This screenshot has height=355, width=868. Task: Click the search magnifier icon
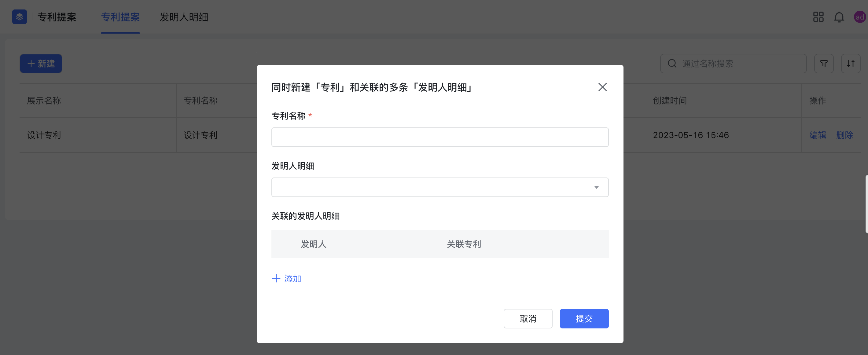[x=672, y=63]
